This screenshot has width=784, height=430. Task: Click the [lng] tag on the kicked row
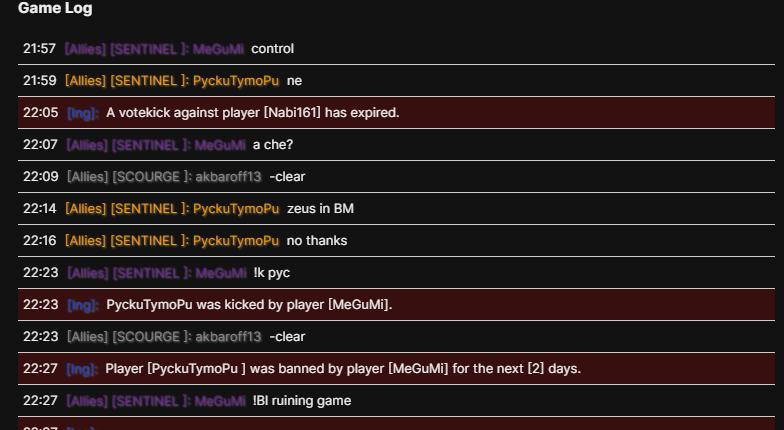[x=82, y=305]
